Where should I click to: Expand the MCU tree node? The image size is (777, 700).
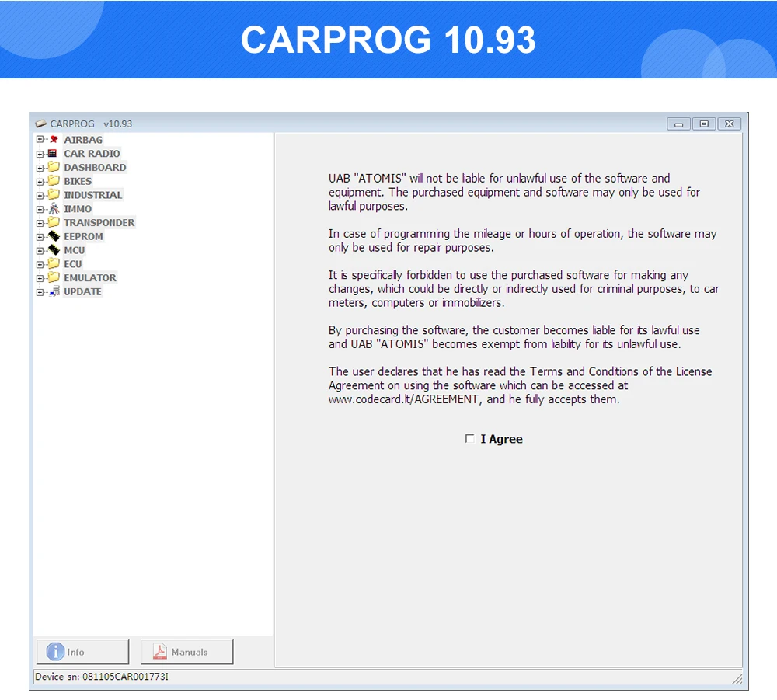(40, 251)
